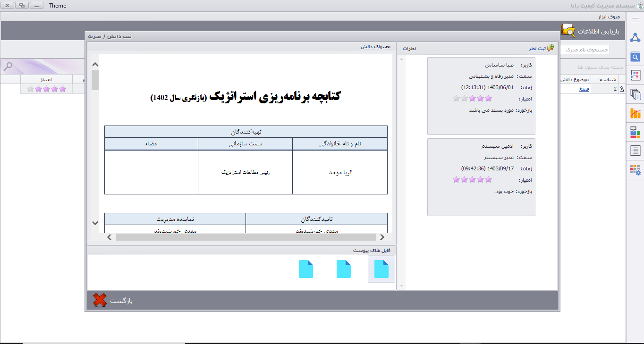The height and width of the screenshot is (344, 644).
Task: Click the grid with gear settings icon
Action: (x=635, y=170)
